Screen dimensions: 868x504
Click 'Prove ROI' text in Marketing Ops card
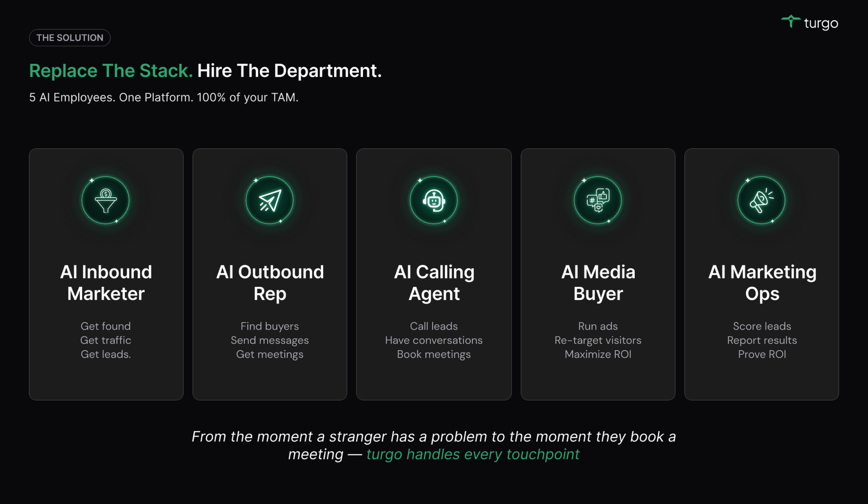[762, 354]
